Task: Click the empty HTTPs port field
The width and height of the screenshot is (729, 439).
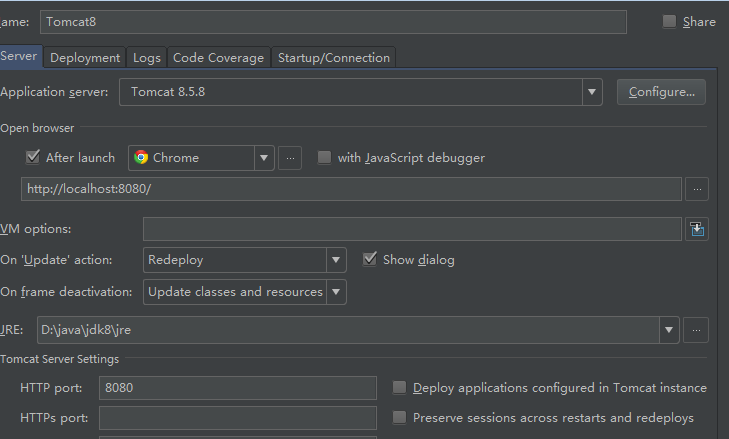Action: tap(238, 418)
